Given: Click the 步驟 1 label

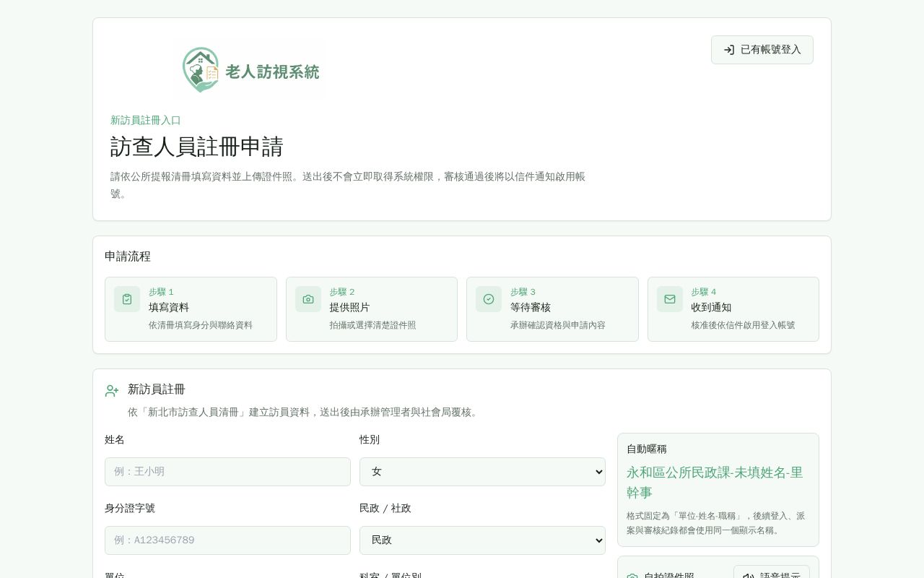Looking at the screenshot, I should tap(161, 292).
